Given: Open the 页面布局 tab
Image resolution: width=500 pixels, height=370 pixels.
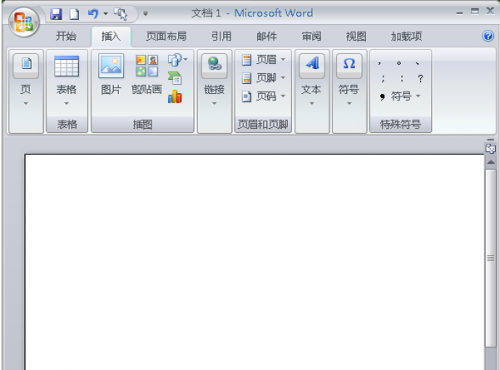Looking at the screenshot, I should 166,36.
